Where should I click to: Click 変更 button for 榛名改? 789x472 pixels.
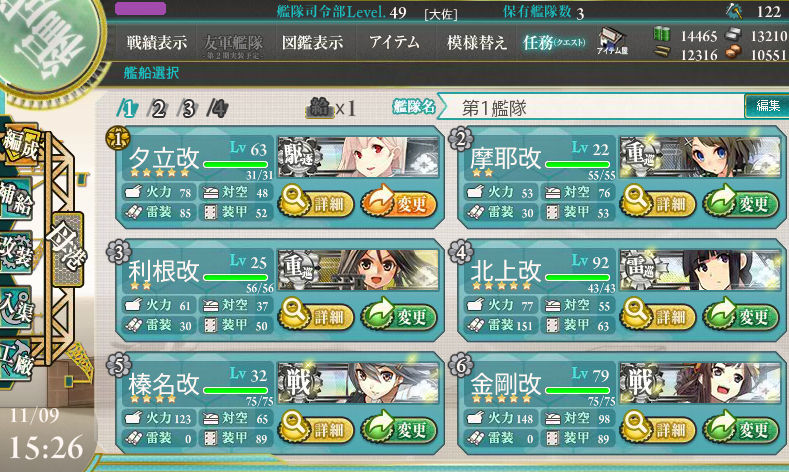click(x=399, y=429)
